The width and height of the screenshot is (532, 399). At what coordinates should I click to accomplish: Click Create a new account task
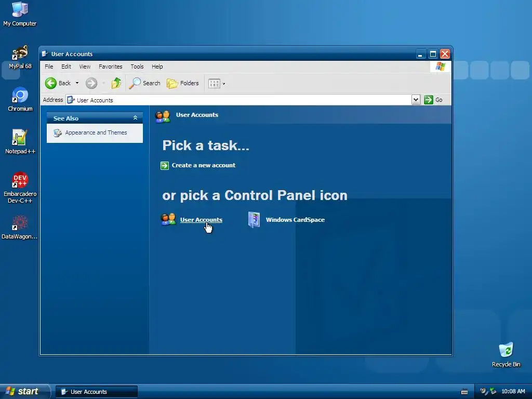[203, 165]
